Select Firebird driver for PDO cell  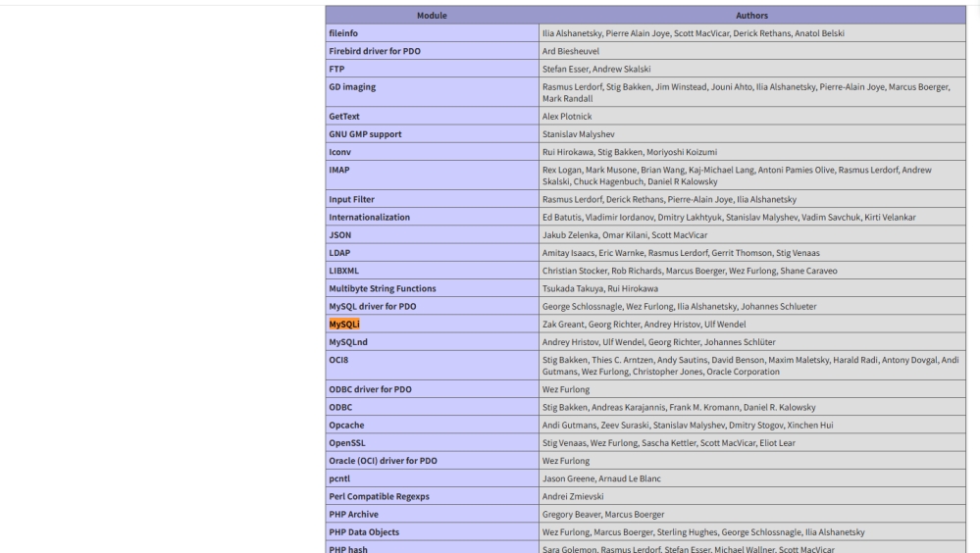coord(432,51)
